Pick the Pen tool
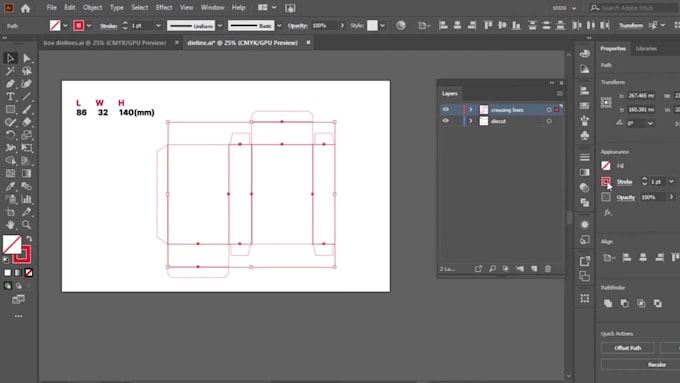This screenshot has width=680, height=383. pyautogui.click(x=10, y=84)
